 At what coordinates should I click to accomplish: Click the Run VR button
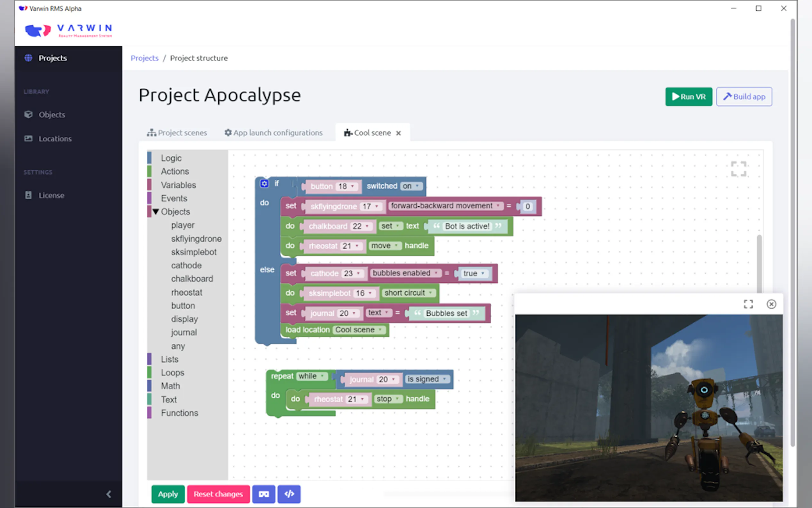click(689, 97)
